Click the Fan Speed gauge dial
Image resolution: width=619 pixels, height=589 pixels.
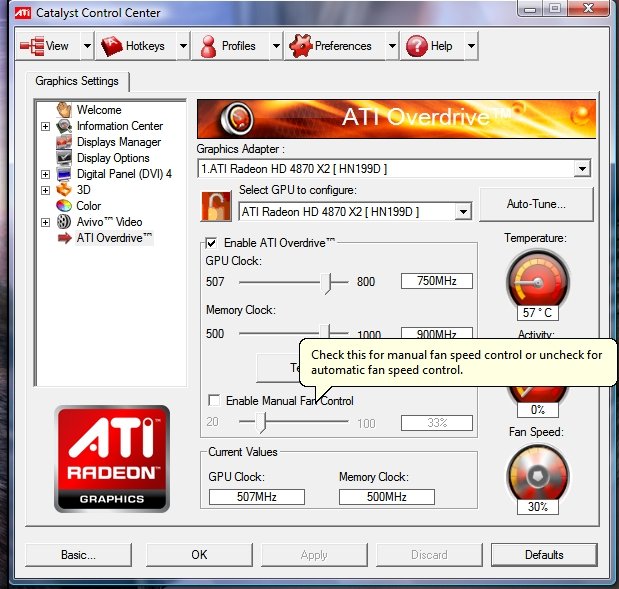[x=538, y=475]
